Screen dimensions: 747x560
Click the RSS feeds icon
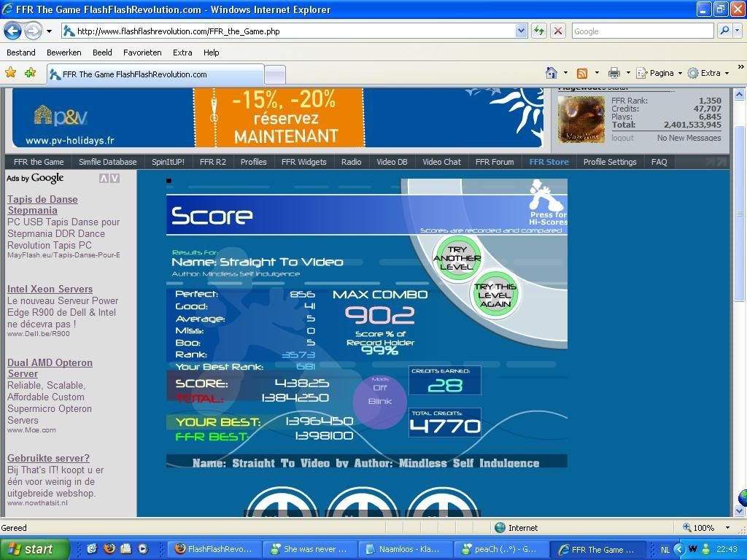tap(582, 73)
